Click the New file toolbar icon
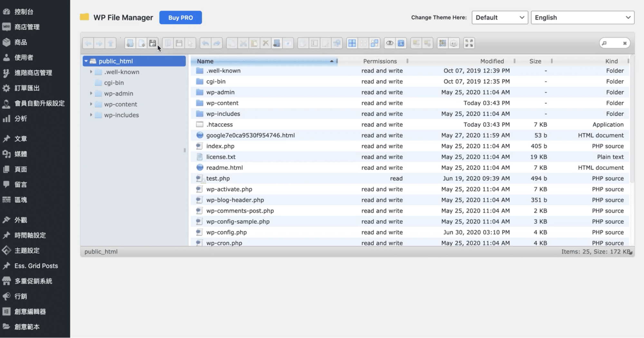This screenshot has height=338, width=644. 141,43
